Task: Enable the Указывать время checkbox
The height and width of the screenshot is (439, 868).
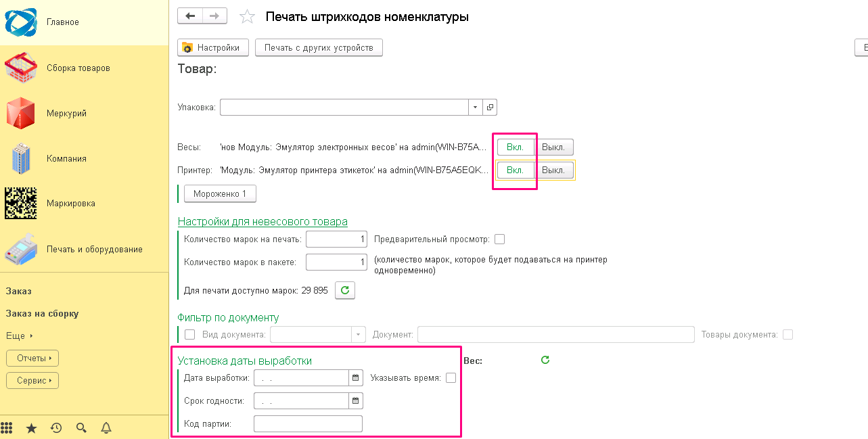Action: tap(451, 378)
